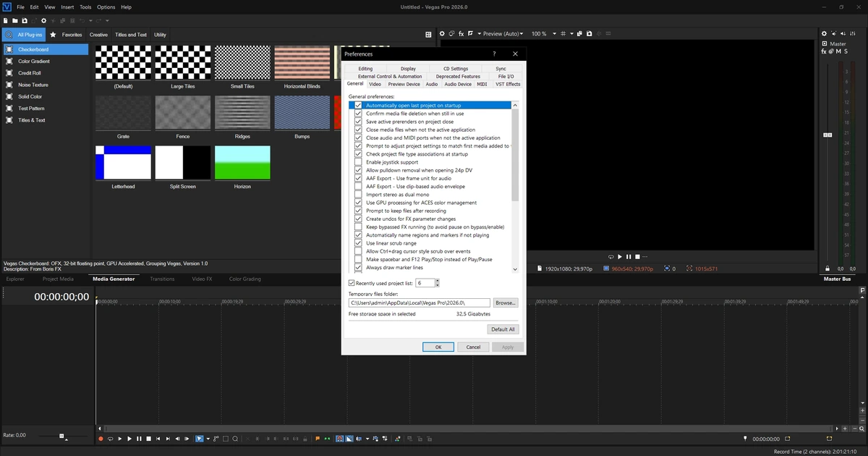
Task: Select the Selection Edit tool
Action: tap(225, 439)
